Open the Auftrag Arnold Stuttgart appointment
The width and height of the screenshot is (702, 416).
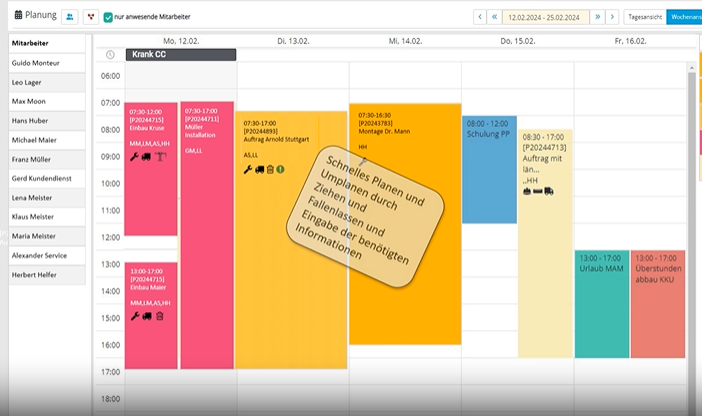pos(291,240)
